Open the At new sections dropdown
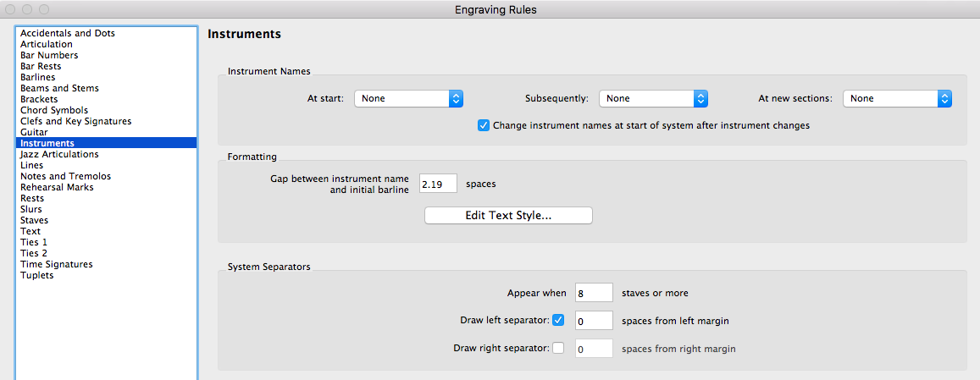Screen dimensions: 980x380 tap(897, 99)
